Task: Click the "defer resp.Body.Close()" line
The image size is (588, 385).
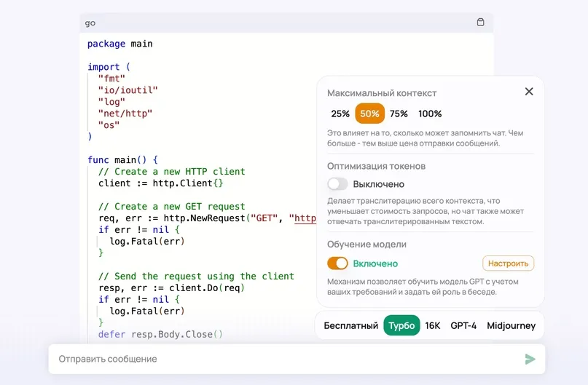Action: coord(160,334)
